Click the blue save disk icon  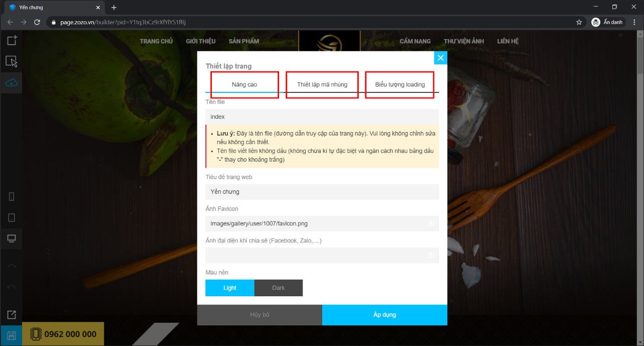11,335
